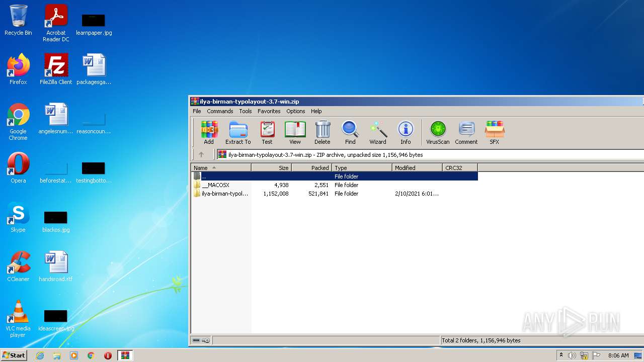Click the Add toolbar icon in WinRAR
644x362 pixels.
pyautogui.click(x=209, y=133)
